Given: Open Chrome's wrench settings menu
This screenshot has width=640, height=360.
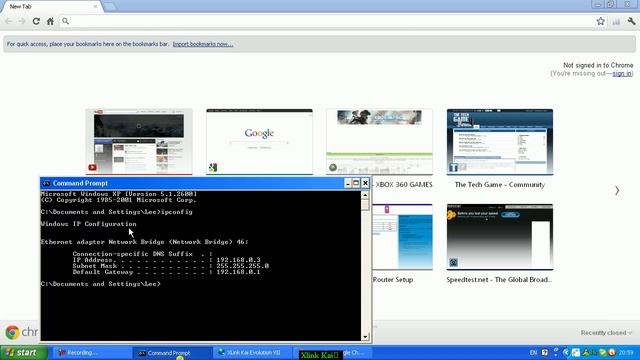Looking at the screenshot, I should [631, 21].
